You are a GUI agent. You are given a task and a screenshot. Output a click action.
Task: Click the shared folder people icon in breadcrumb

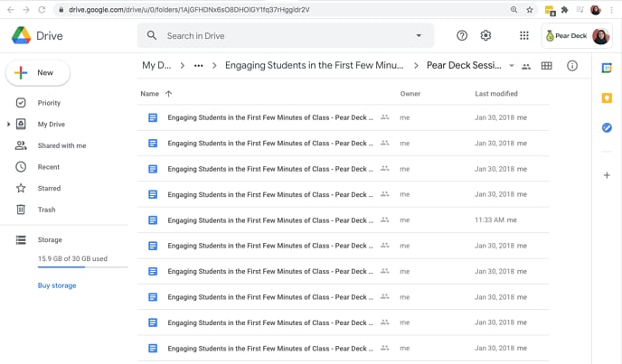click(x=526, y=67)
